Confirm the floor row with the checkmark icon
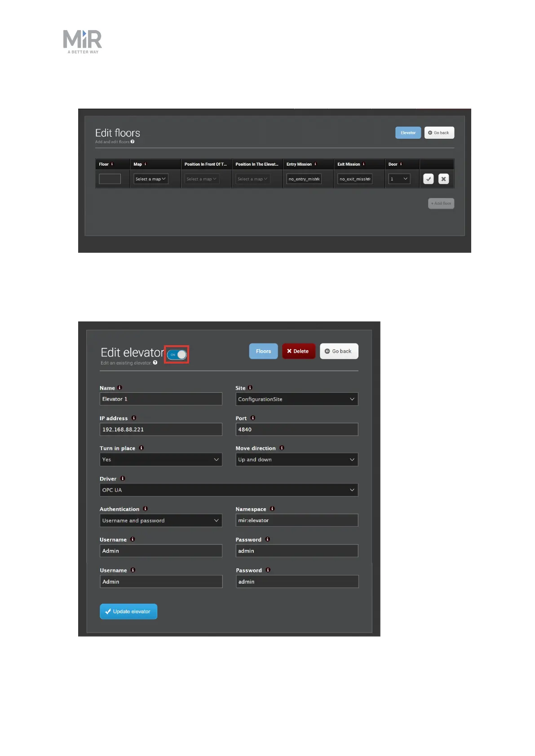The height and width of the screenshot is (756, 535). [x=429, y=179]
